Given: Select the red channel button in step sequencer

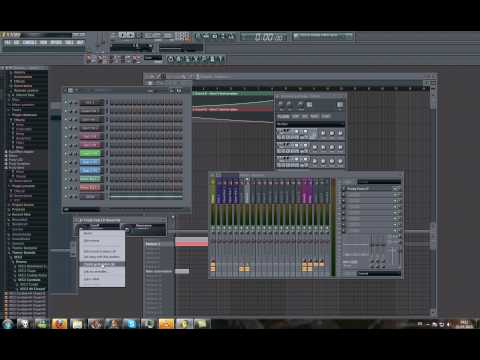Looking at the screenshot, I should pos(90,188).
